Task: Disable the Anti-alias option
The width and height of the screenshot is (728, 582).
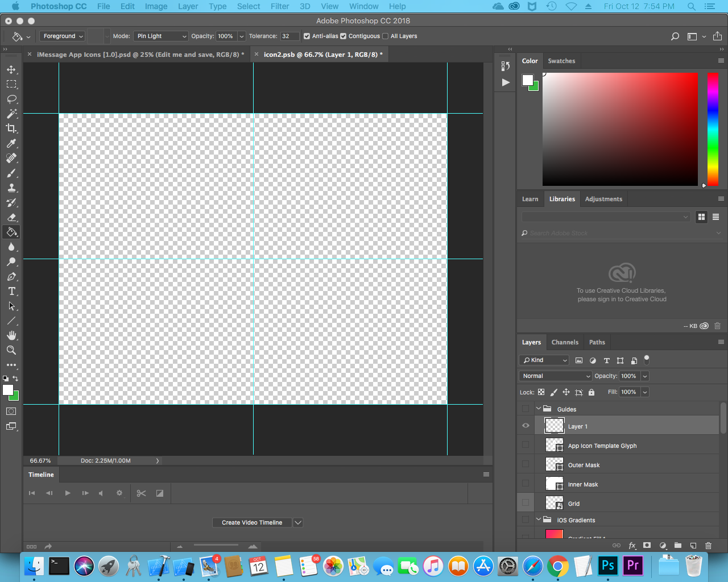Action: tap(307, 36)
